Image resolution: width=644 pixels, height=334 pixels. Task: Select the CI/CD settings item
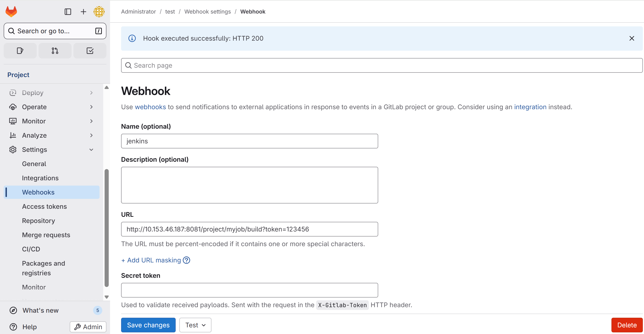click(x=31, y=249)
